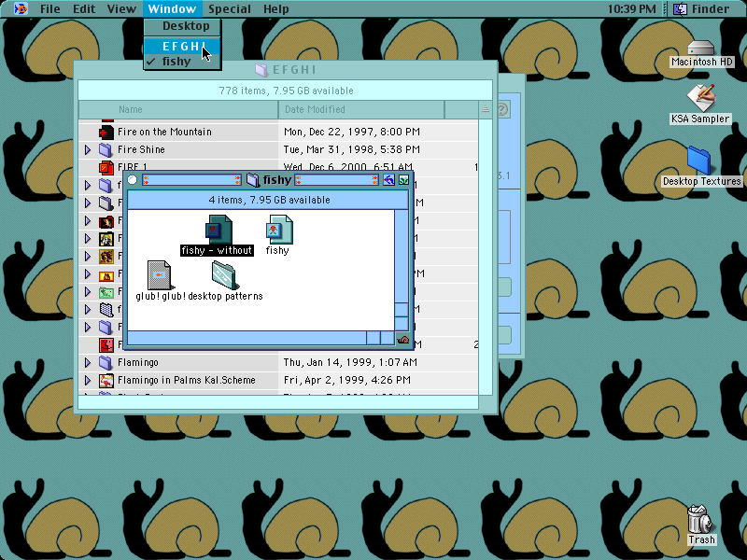Expand the Fire Shine folder

[88, 149]
